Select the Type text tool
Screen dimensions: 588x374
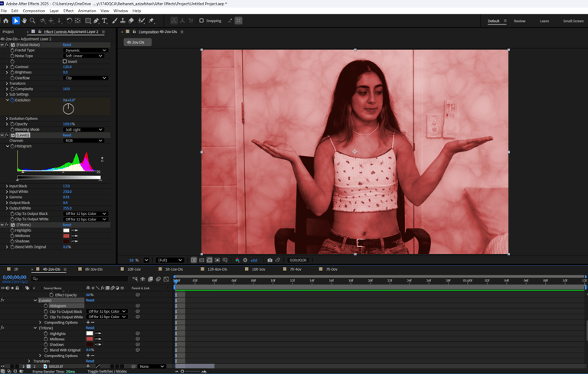point(104,21)
